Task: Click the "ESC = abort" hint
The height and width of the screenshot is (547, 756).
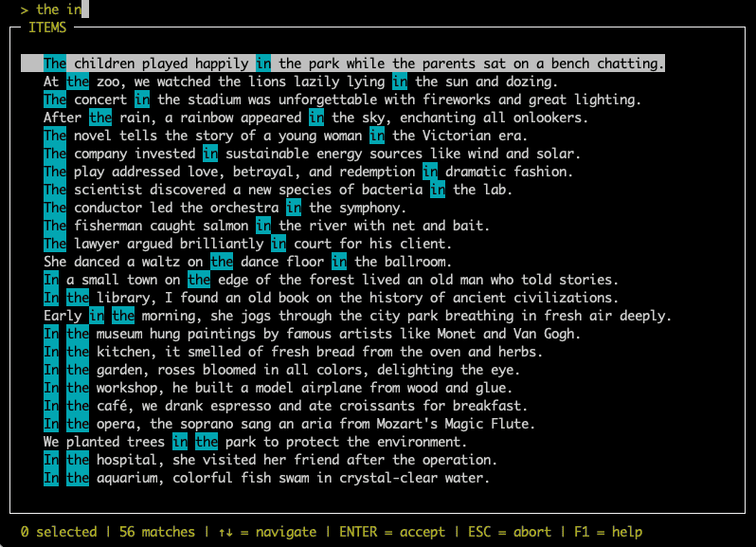Action: [509, 532]
